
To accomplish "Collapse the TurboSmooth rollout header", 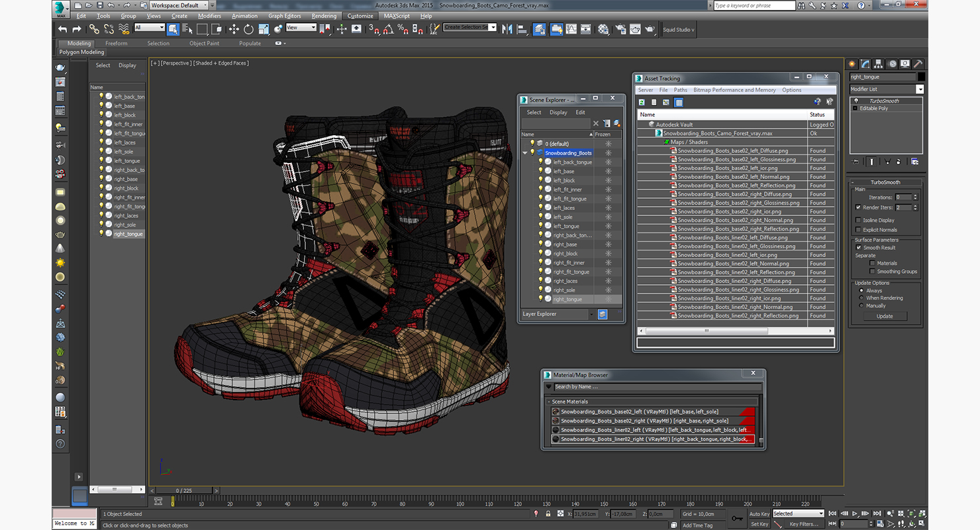I will pyautogui.click(x=885, y=182).
